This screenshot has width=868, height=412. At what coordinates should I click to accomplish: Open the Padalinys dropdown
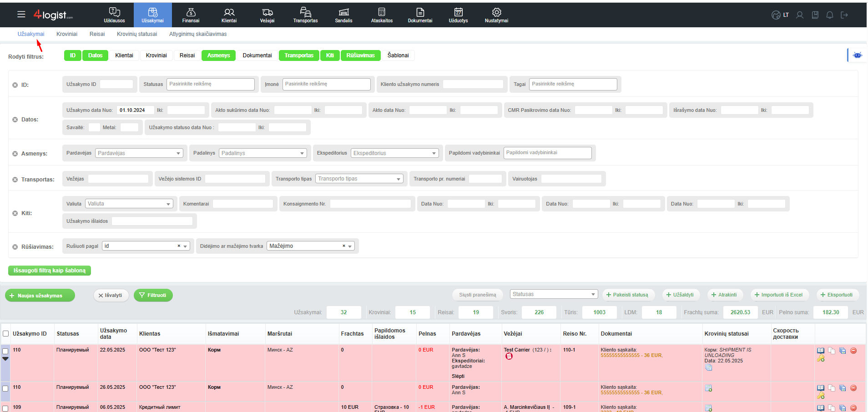click(x=263, y=153)
